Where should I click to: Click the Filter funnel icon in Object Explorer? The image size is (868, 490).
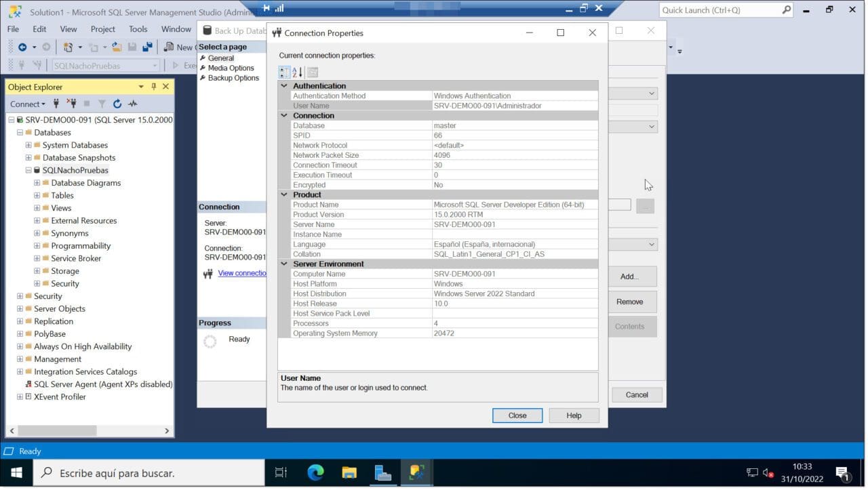coord(102,104)
